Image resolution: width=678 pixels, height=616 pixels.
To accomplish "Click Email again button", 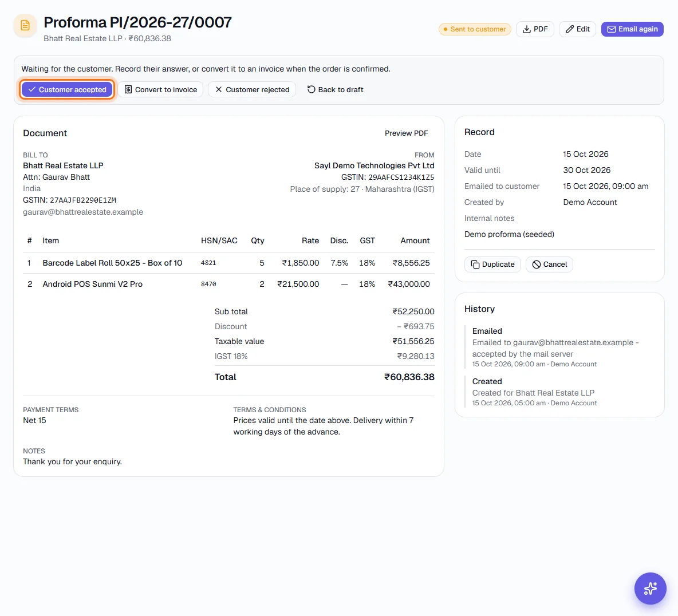I will tap(632, 29).
